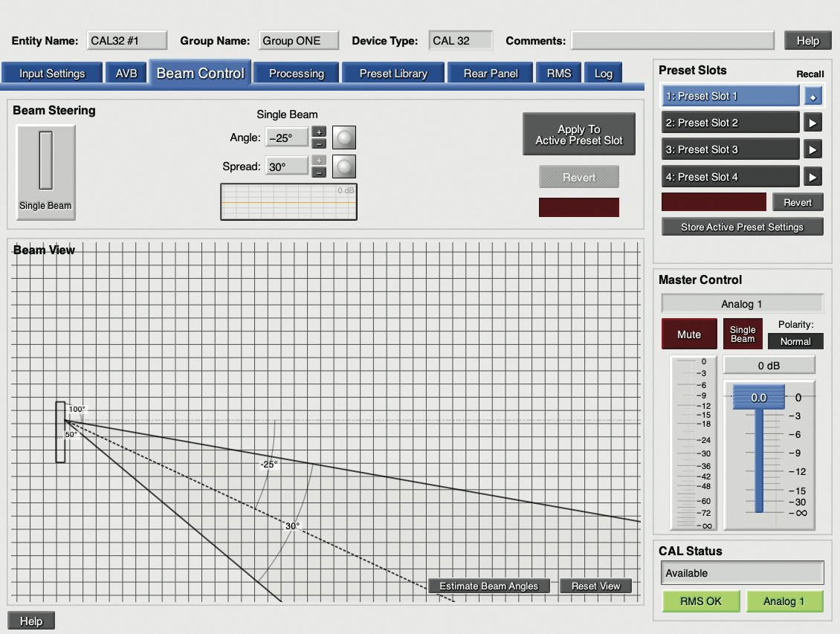This screenshot has height=634, width=840.
Task: Select the Beam Control tab
Action: click(201, 73)
